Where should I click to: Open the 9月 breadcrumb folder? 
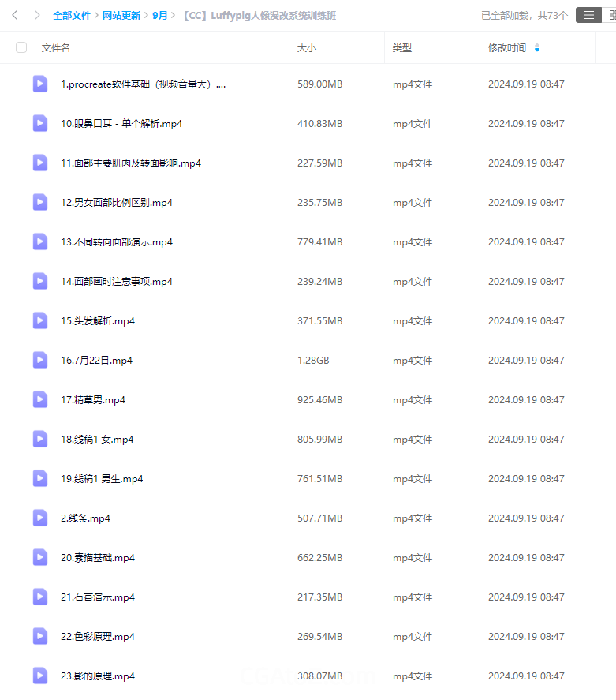[159, 16]
